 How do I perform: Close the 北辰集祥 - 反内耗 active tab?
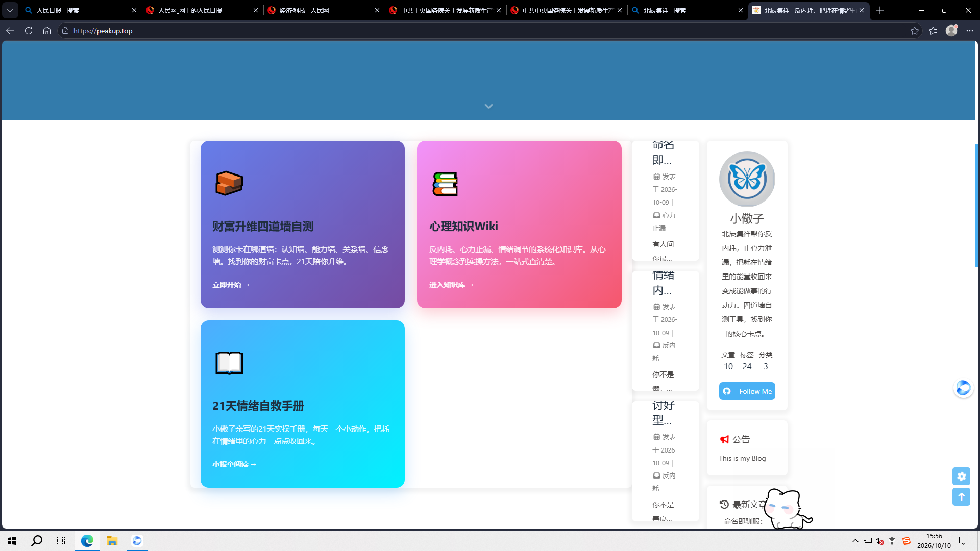[862, 10]
